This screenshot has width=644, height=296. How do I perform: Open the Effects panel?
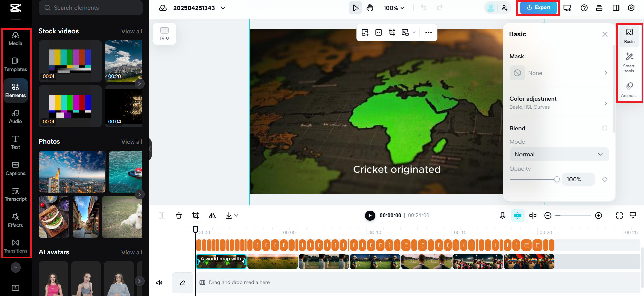click(x=15, y=221)
